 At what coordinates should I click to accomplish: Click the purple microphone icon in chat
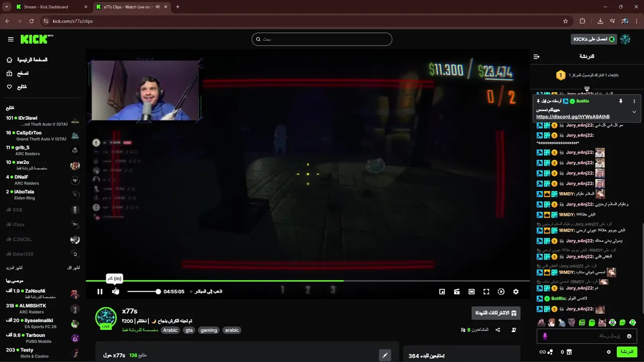[x=545, y=336]
